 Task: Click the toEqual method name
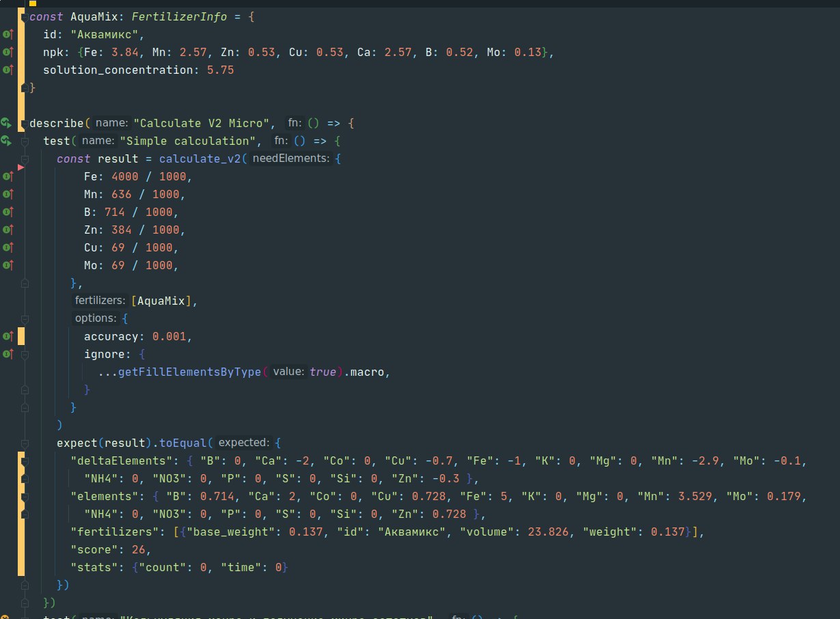[183, 443]
